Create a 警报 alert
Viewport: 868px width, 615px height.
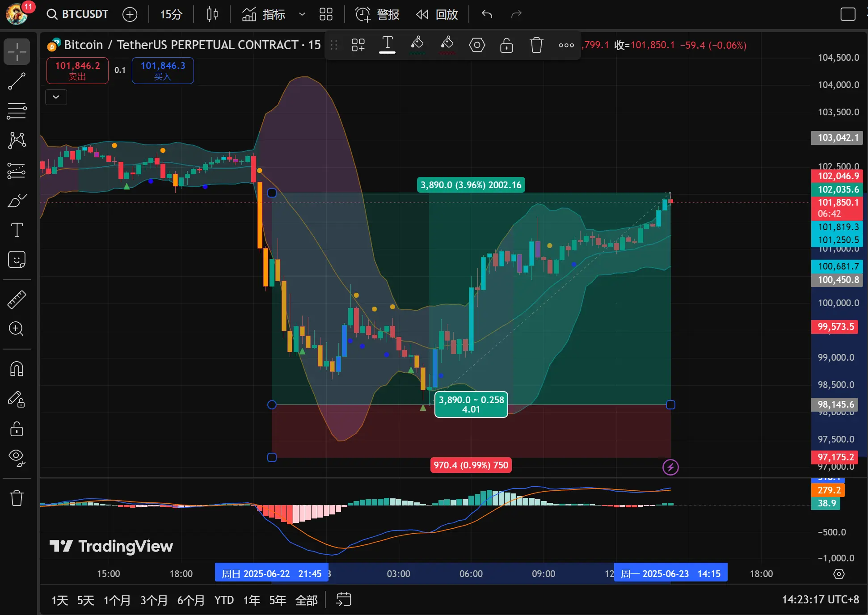(x=377, y=14)
